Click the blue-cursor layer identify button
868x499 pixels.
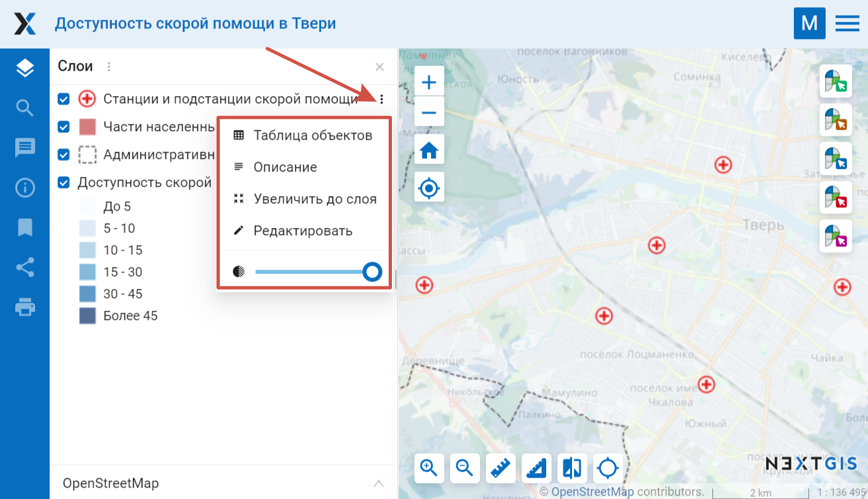(x=834, y=158)
